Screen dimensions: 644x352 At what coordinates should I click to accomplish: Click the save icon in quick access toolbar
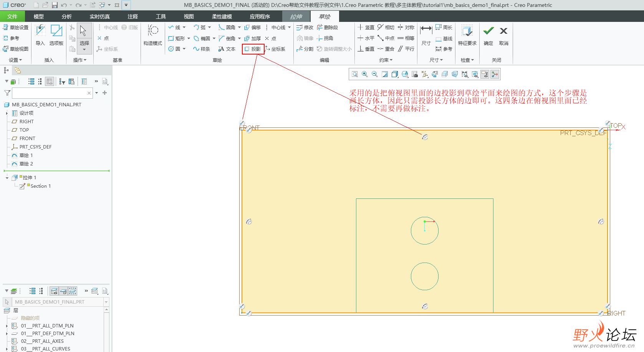55,5
